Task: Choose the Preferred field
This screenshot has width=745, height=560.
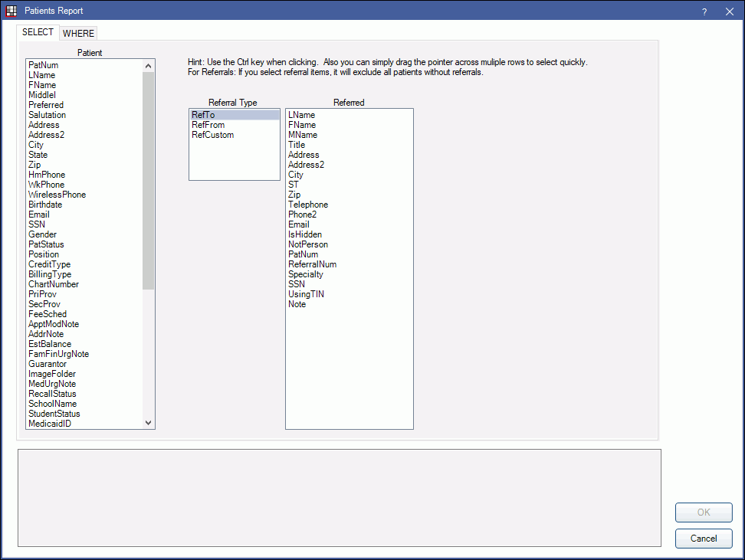Action: click(84, 105)
